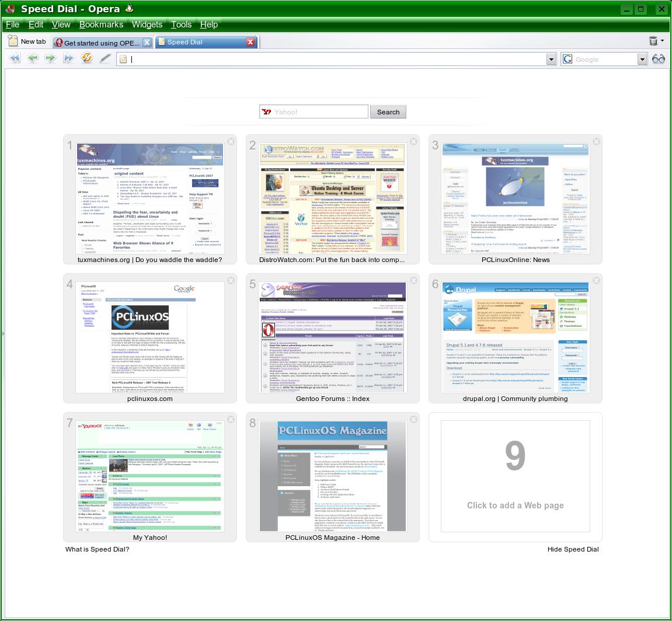The width and height of the screenshot is (672, 621).
Task: Open DistroWatch.com Speed Dial thumbnail
Action: (333, 198)
